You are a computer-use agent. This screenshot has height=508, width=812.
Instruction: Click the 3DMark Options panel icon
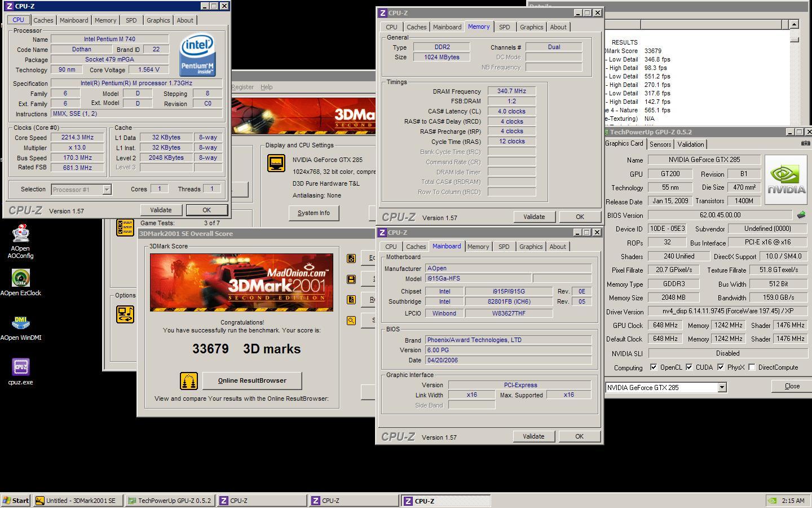(x=125, y=314)
